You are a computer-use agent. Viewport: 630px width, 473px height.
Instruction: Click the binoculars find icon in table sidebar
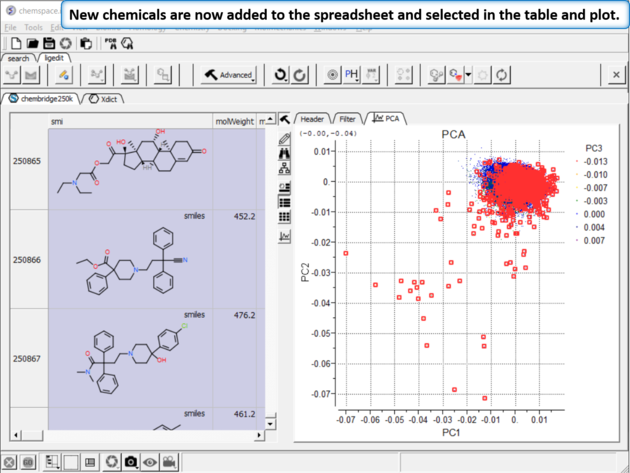[285, 153]
